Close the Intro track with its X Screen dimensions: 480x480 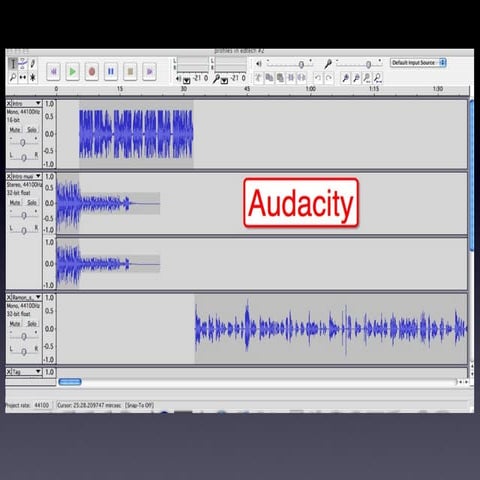point(9,103)
